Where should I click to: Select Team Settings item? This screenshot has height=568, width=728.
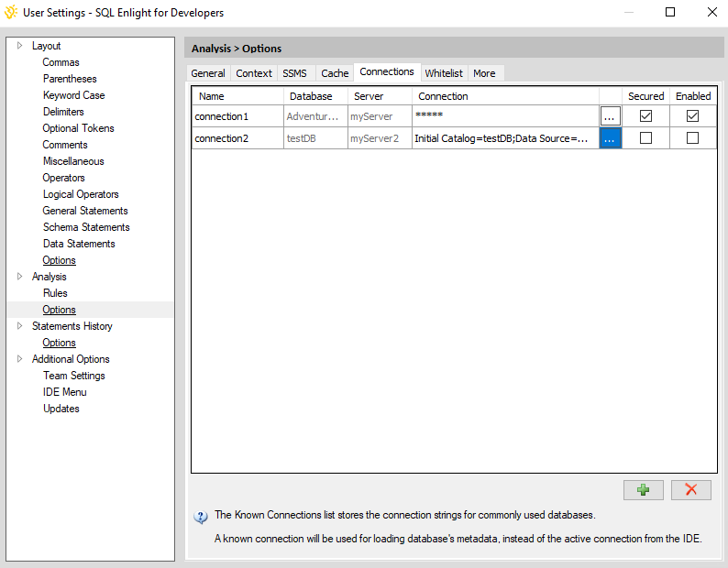[74, 376]
